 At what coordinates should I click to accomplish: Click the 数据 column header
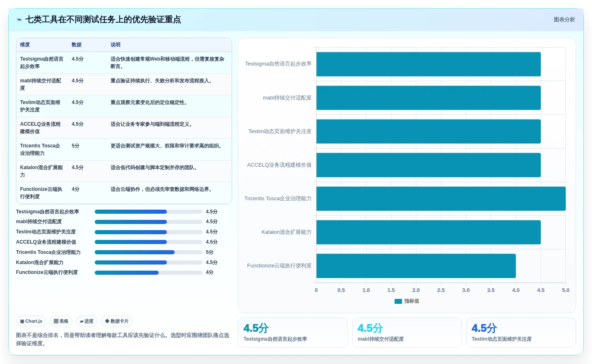[x=77, y=45]
